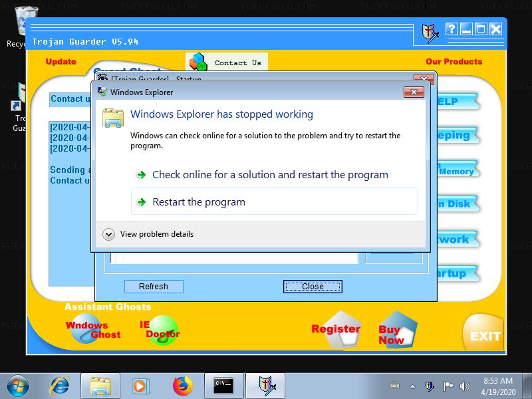Close the Trojan Guarder main window
This screenshot has height=399, width=532.
point(495,29)
